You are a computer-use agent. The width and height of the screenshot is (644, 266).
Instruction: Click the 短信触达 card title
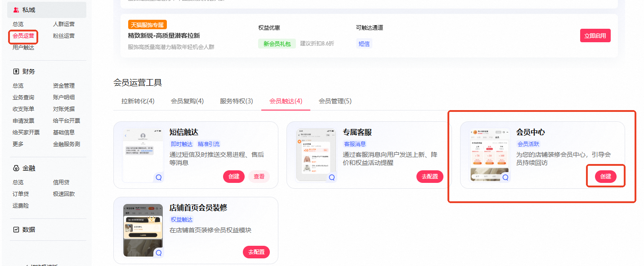click(184, 133)
